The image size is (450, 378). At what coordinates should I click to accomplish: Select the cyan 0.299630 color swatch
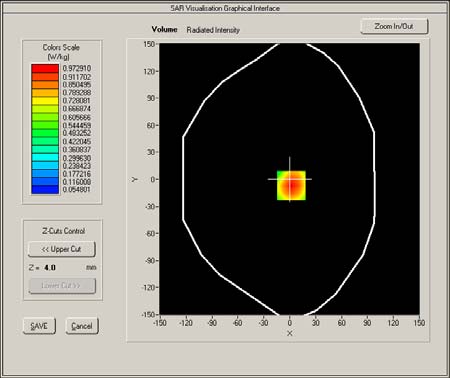tap(45, 157)
